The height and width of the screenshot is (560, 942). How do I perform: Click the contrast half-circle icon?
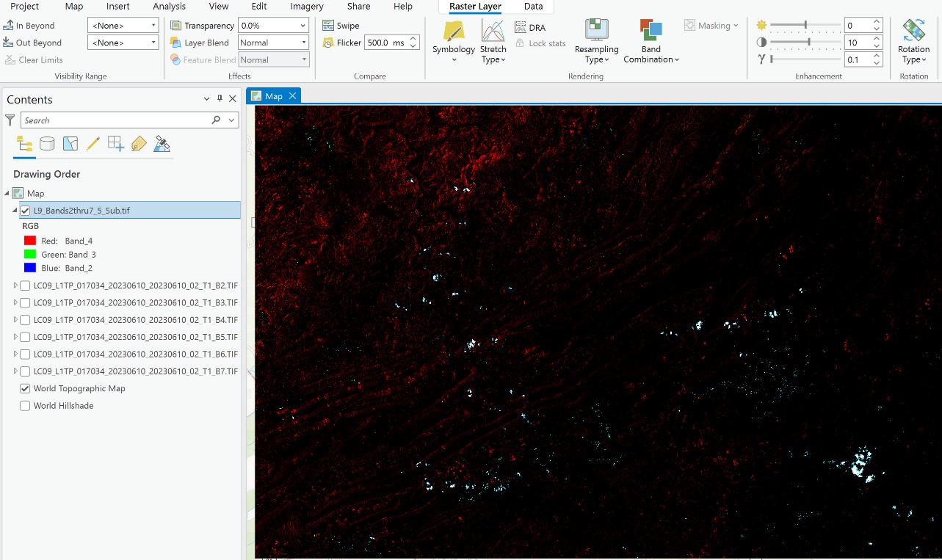coord(761,43)
